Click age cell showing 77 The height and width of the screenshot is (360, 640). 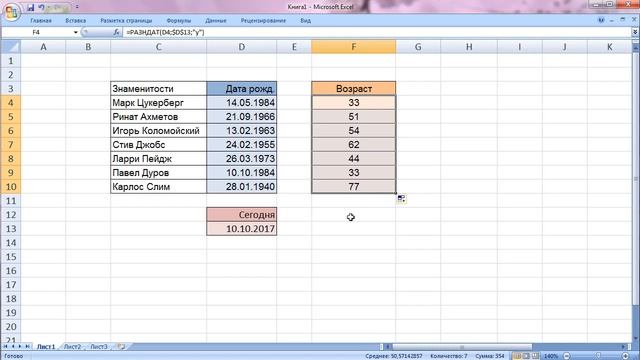click(x=353, y=187)
